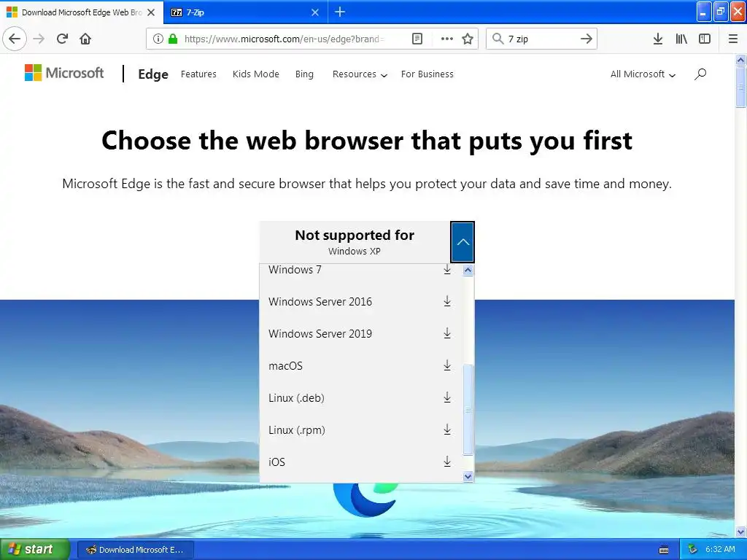Open the Windows start menu
This screenshot has width=747, height=560.
pyautogui.click(x=35, y=549)
